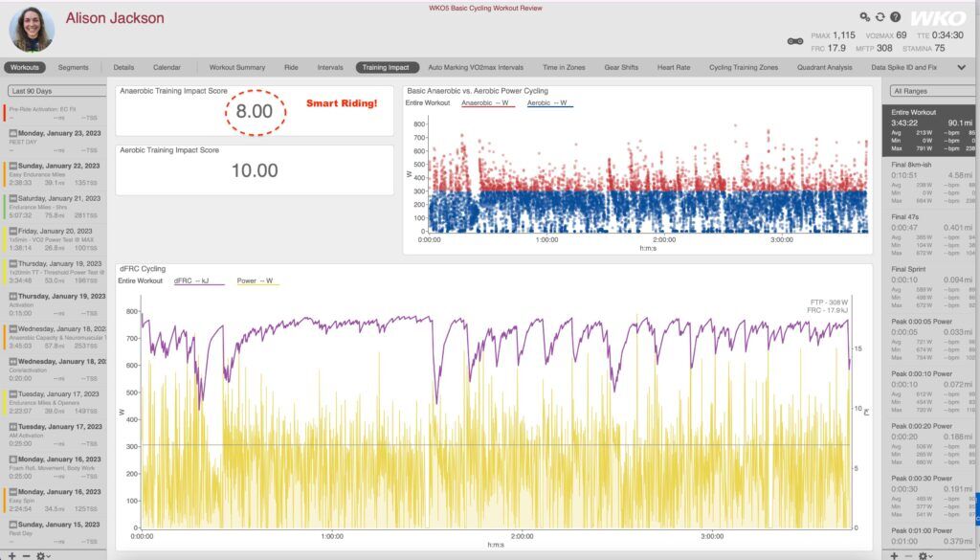Click the Aerobic Training Impact Score 10.00 value
Viewport: 980px width, 560px height.
(255, 170)
